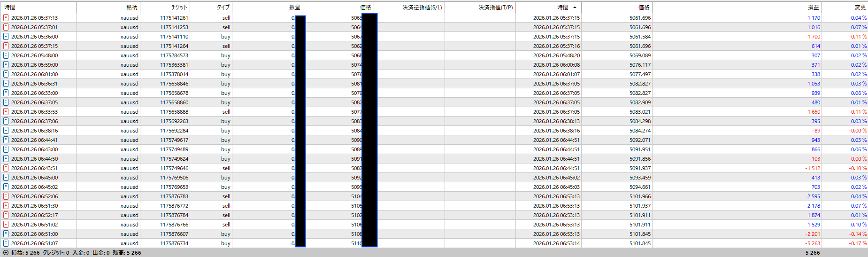The width and height of the screenshot is (868, 257).
Task: Select loss value -5 263 cell
Action: click(813, 243)
